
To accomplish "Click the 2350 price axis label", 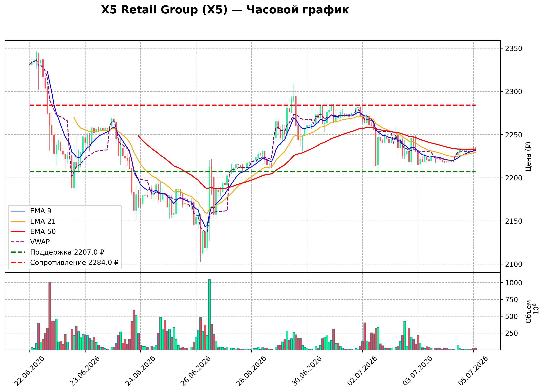I will (514, 48).
